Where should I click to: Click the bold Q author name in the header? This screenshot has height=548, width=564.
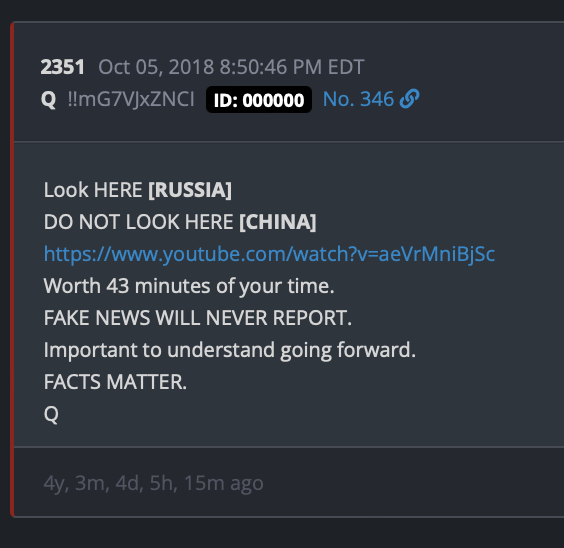(49, 99)
